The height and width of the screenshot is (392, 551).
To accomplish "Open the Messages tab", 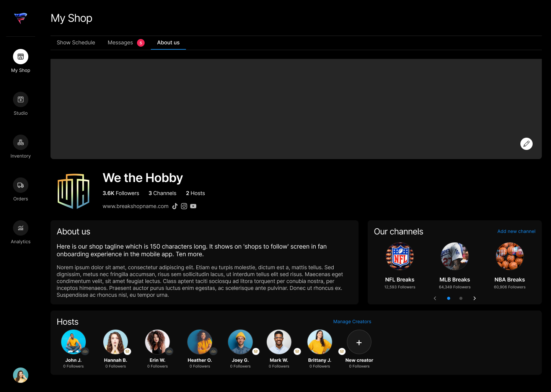I will pyautogui.click(x=120, y=42).
